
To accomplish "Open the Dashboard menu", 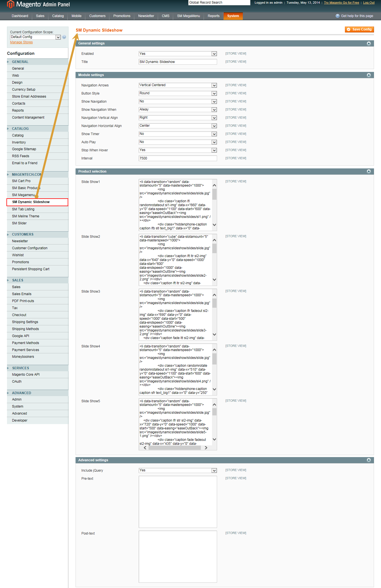I will pyautogui.click(x=20, y=16).
